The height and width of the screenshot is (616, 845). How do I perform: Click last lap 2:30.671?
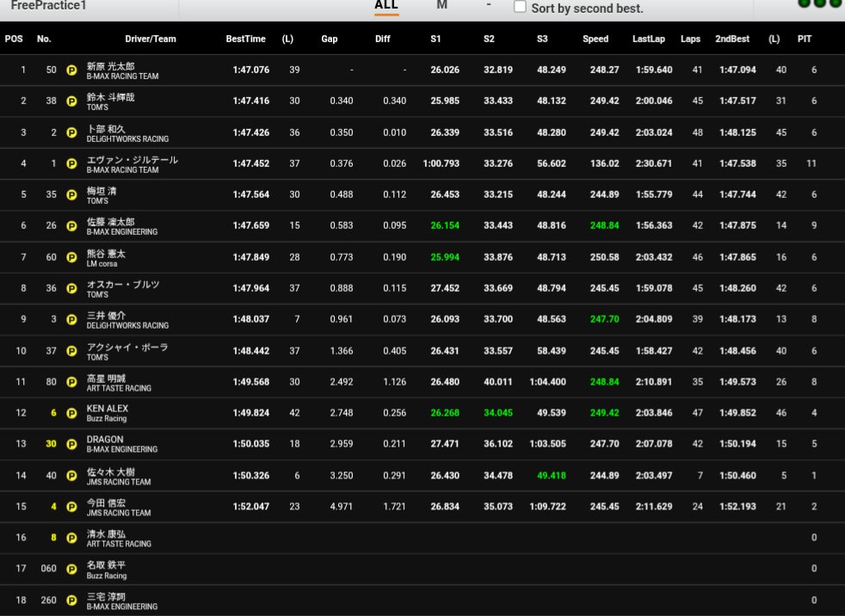654,163
